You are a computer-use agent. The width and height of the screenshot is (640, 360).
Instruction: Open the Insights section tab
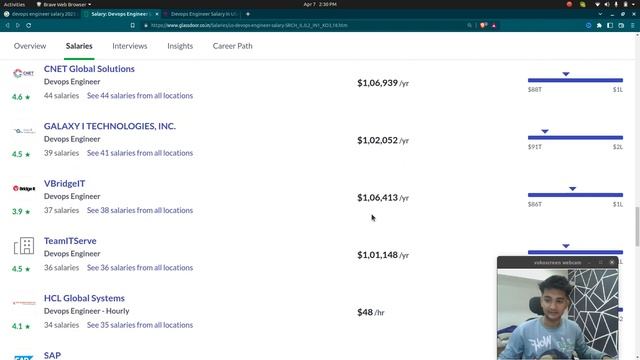point(180,46)
